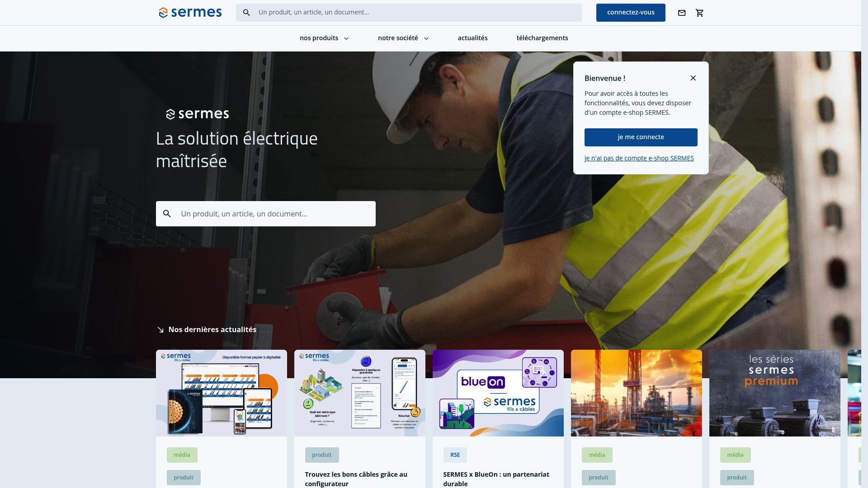This screenshot has width=868, height=488.
Task: Click the 'Nos dernières actualités' heading
Action: 212,330
